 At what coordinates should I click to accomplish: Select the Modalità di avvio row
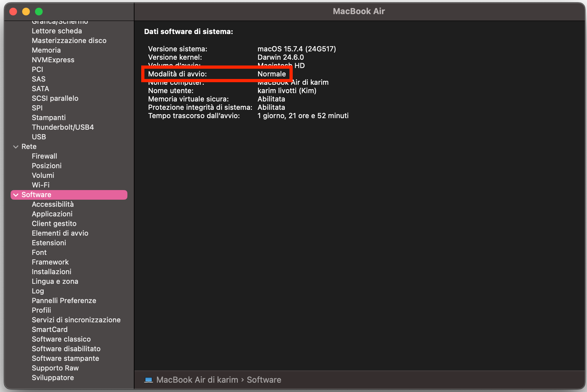217,74
